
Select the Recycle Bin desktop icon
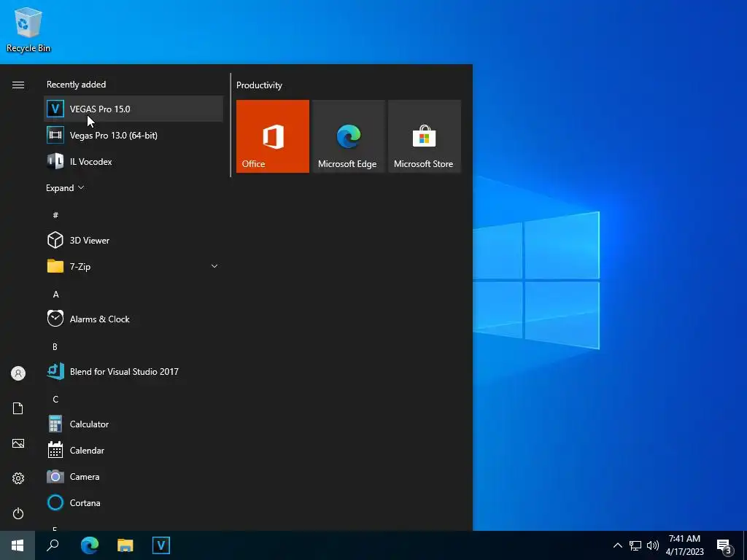[28, 29]
